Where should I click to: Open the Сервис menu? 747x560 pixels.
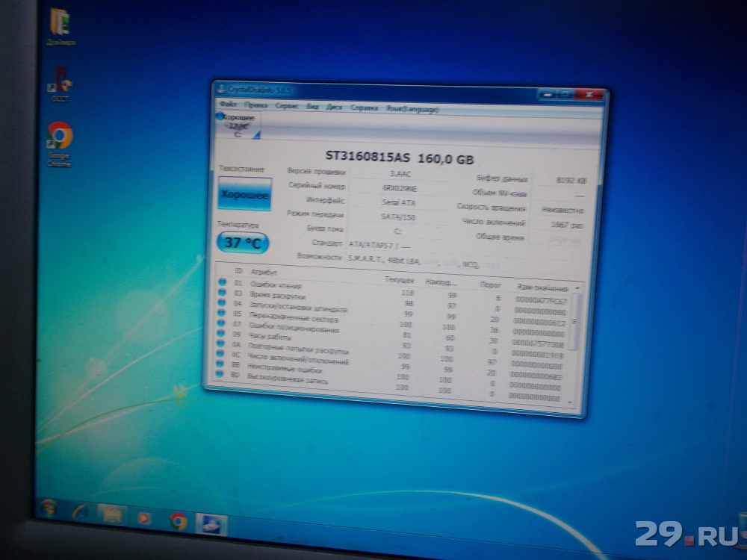tap(287, 107)
